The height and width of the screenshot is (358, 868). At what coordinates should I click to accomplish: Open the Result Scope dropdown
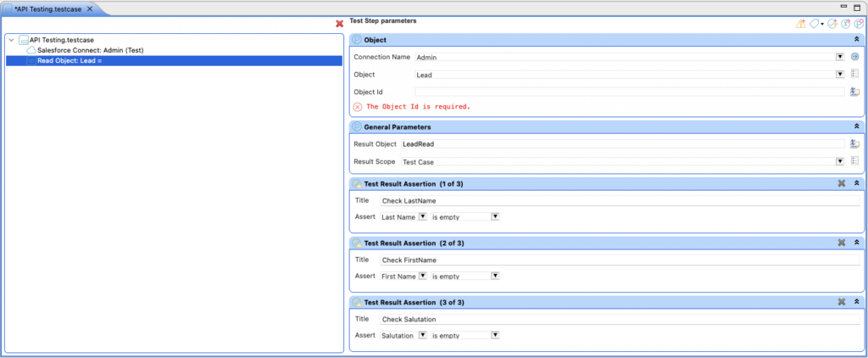tap(840, 161)
